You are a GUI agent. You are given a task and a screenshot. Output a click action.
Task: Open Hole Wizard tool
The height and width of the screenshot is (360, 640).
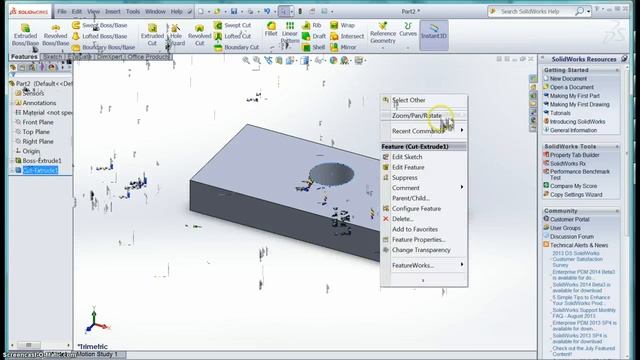coord(176,35)
